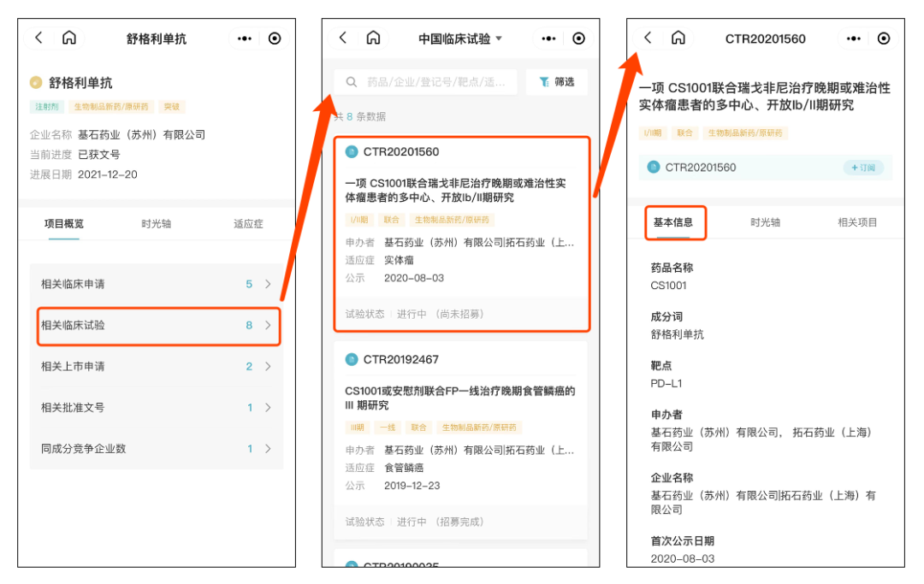Switch to 项目概览 tab
This screenshot has height=584, width=924.
pyautogui.click(x=63, y=224)
